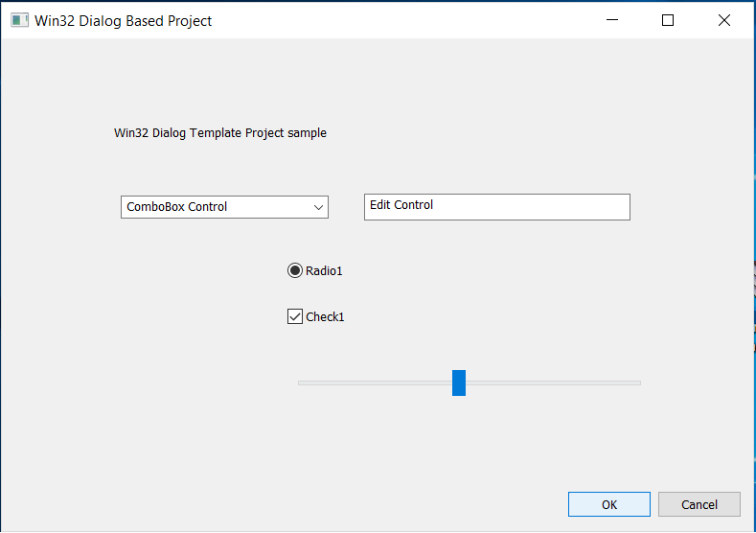Image resolution: width=756 pixels, height=533 pixels.
Task: Click the slider track right of the thumb
Action: point(551,382)
